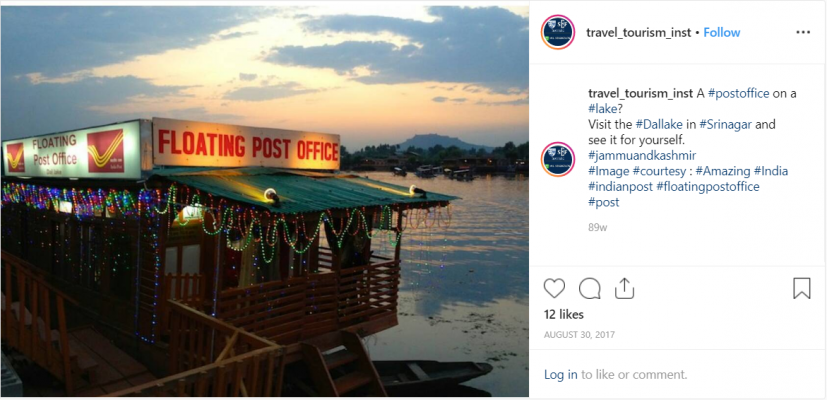827x400 pixels.
Task: Open the #floatingpostoffice hashtag
Action: (708, 187)
